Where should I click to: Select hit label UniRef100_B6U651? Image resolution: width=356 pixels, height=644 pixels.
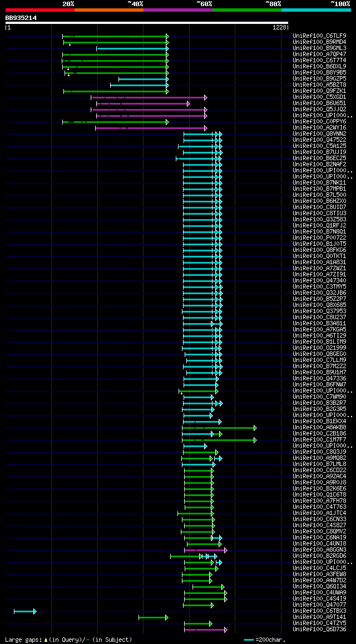click(319, 103)
